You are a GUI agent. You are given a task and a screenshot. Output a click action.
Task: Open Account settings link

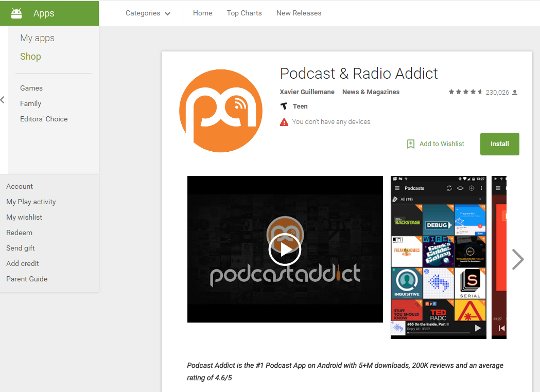click(20, 186)
